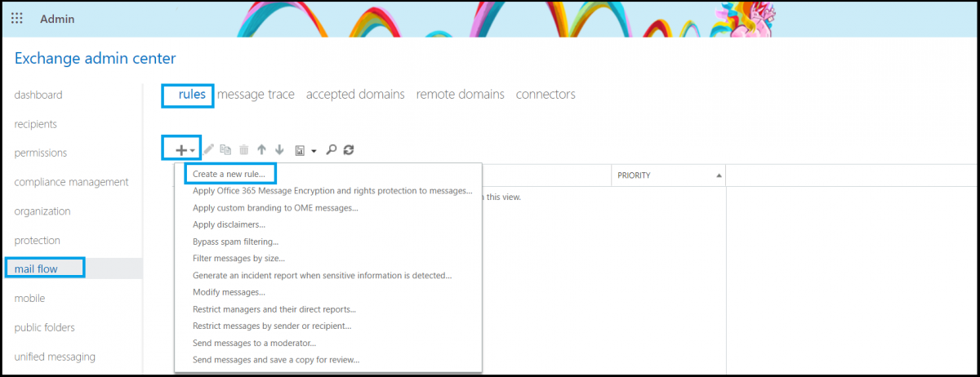Screen dimensions: 980x377
Task: Click the search magnifier icon
Action: coord(331,150)
